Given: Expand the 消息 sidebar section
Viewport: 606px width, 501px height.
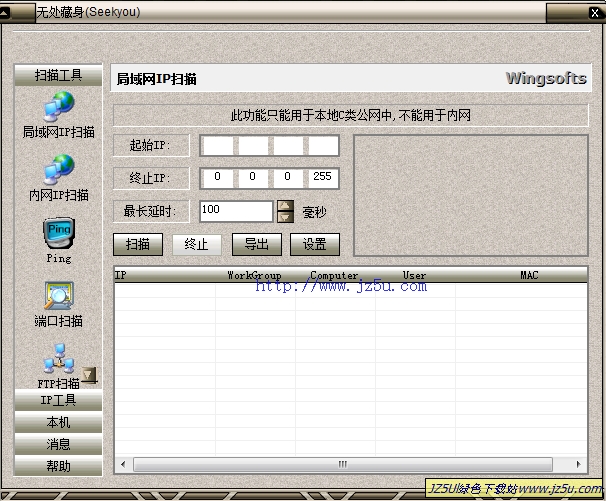Looking at the screenshot, I should click(58, 444).
